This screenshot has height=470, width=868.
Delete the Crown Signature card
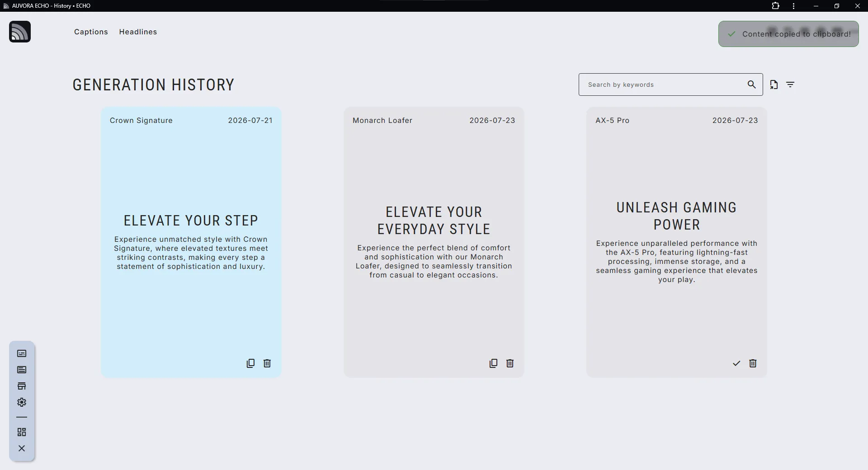[267, 363]
